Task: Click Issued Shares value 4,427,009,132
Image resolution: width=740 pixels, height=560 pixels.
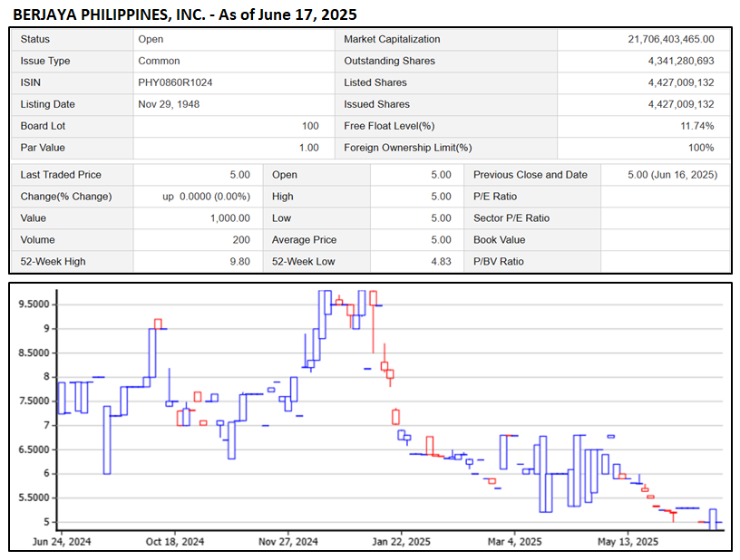Action: pos(680,104)
